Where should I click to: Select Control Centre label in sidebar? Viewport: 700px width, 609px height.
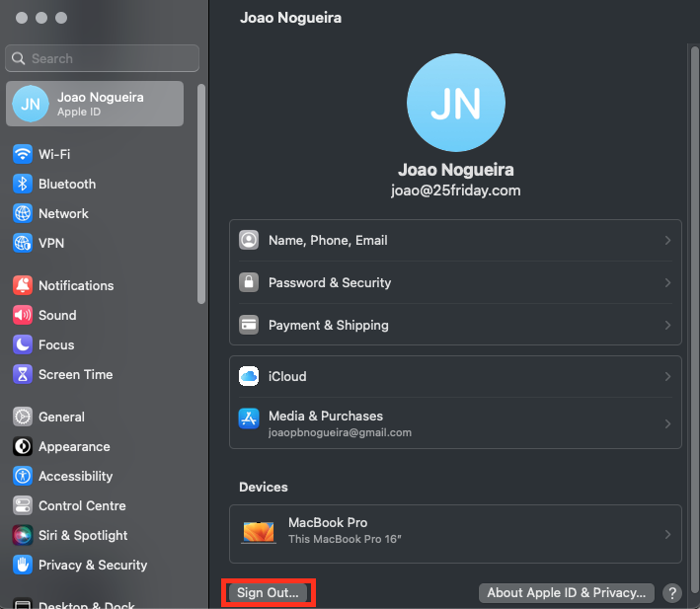82,506
